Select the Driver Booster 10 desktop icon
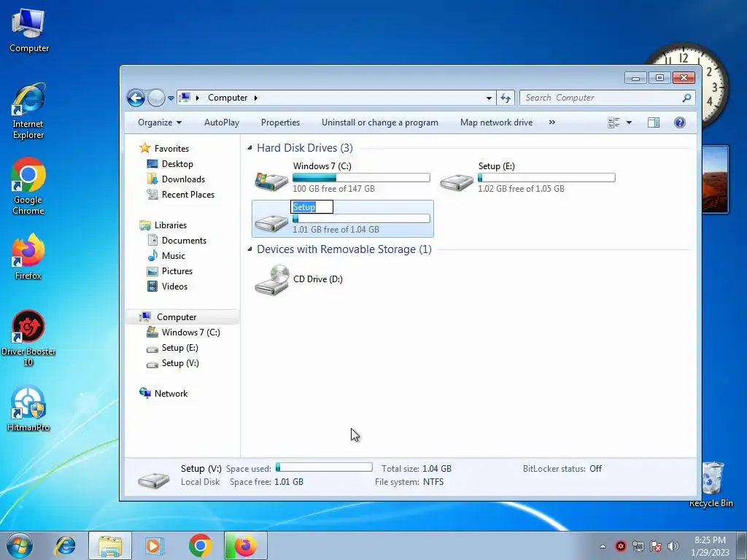Viewport: 747px width, 560px height. click(28, 338)
